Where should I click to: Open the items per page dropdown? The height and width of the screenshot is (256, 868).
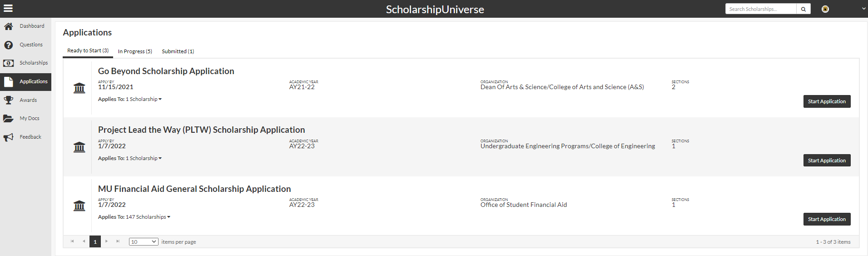[144, 242]
